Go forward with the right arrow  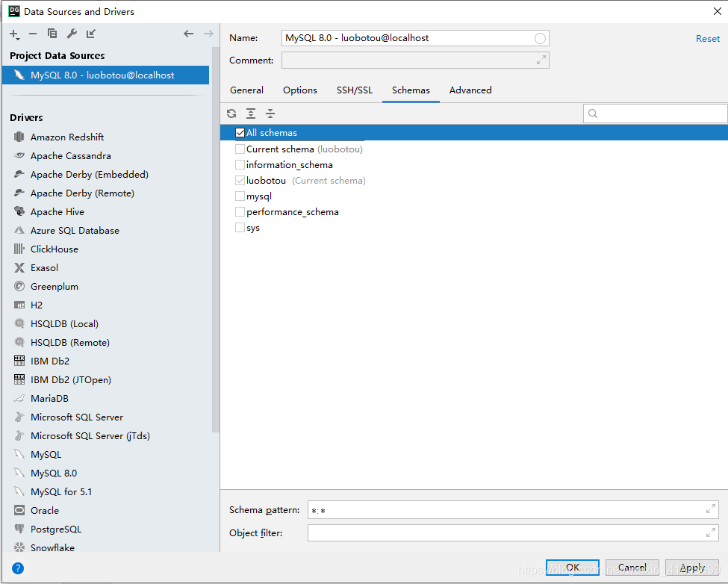[208, 34]
